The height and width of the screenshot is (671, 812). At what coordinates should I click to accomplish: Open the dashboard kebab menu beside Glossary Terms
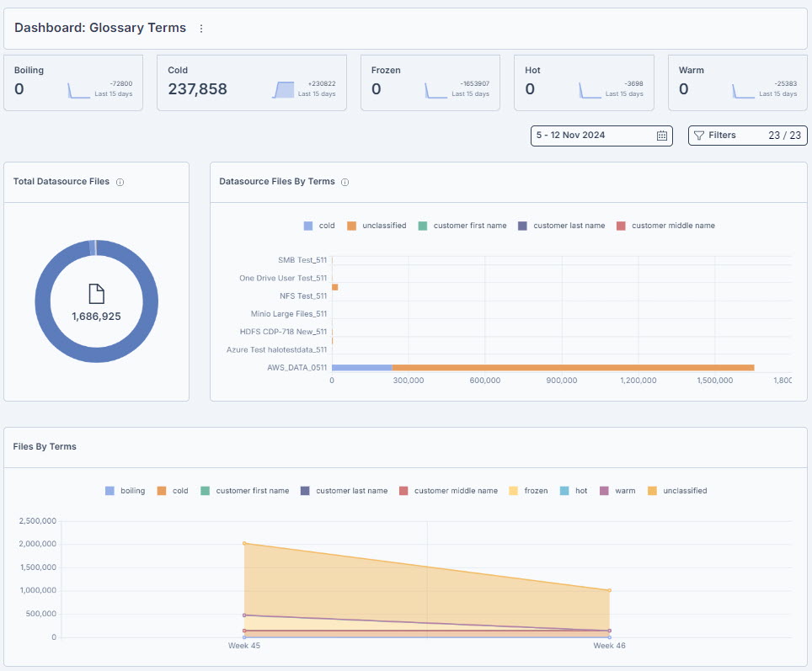click(201, 29)
